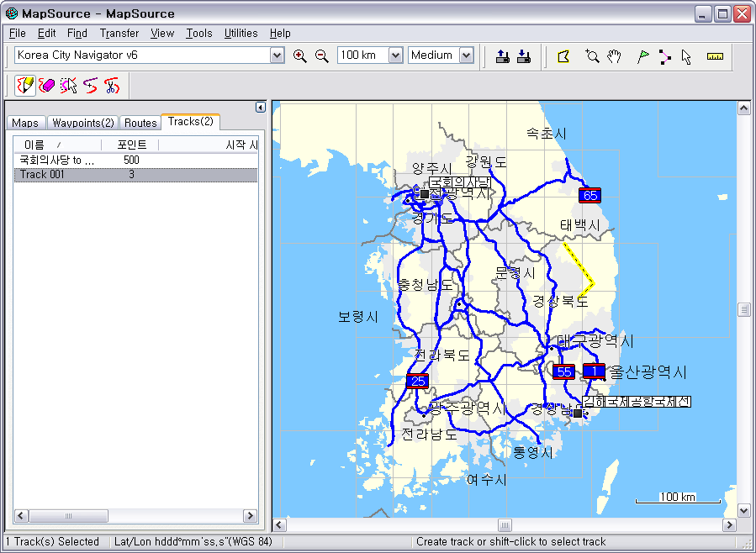The width and height of the screenshot is (756, 553).
Task: Click highway 65 shield on map
Action: click(589, 195)
